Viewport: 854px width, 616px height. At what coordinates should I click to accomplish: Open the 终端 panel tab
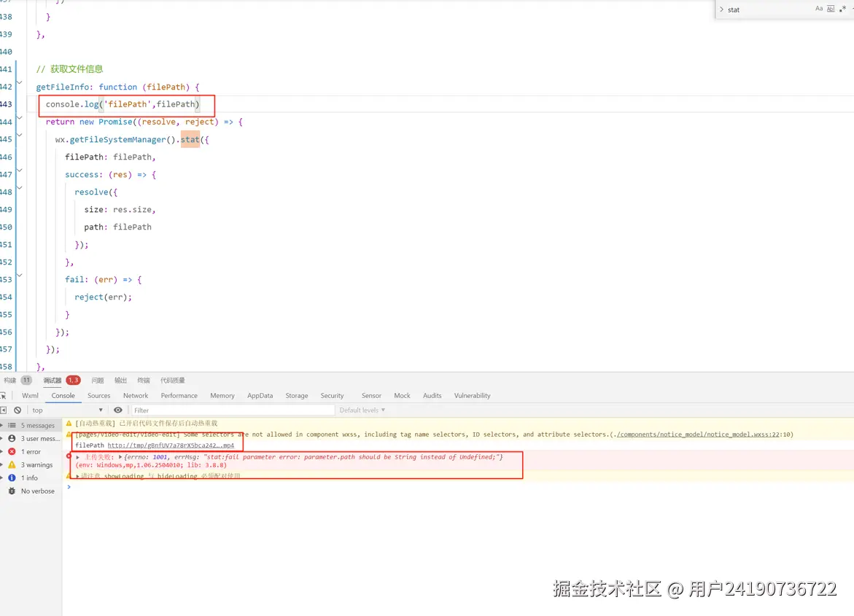144,380
